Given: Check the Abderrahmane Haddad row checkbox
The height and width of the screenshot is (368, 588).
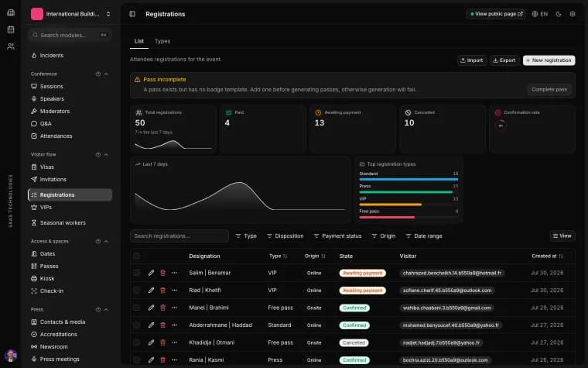Looking at the screenshot, I should (136, 325).
